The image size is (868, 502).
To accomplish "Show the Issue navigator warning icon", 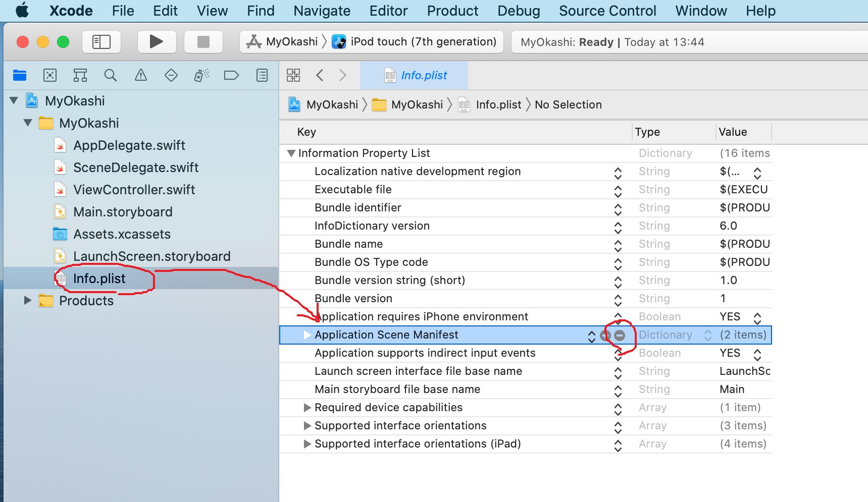I will click(x=141, y=75).
